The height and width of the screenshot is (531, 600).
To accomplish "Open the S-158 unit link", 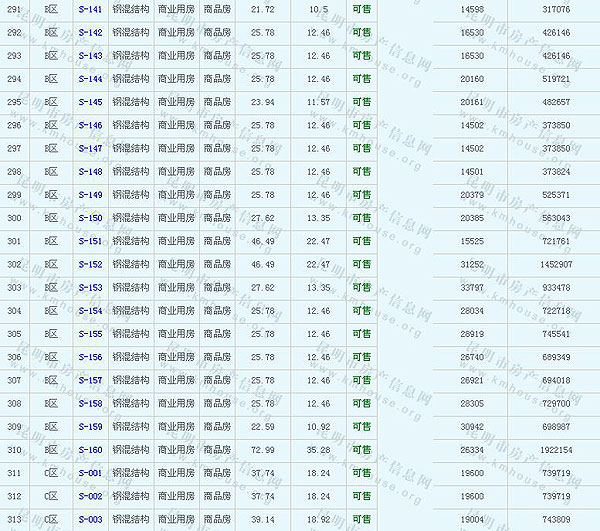I will click(90, 404).
